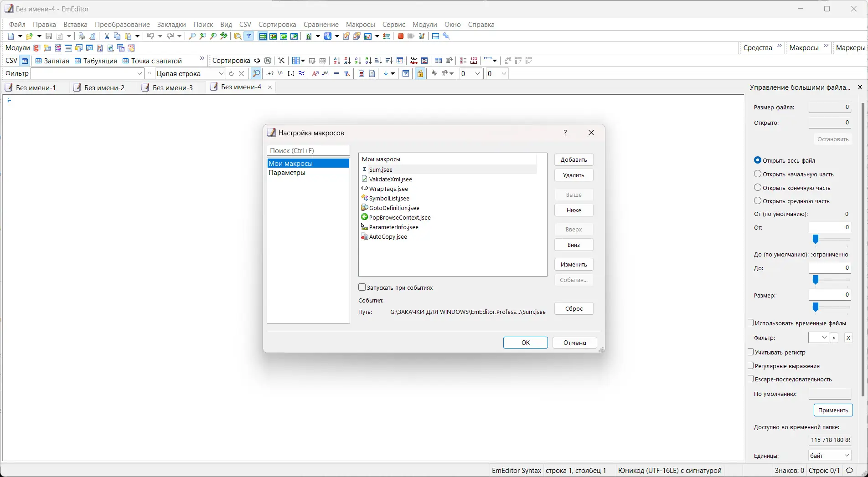The image size is (868, 477).
Task: Expand the 'Средства' toolbar overflow chevron
Action: coord(780,46)
